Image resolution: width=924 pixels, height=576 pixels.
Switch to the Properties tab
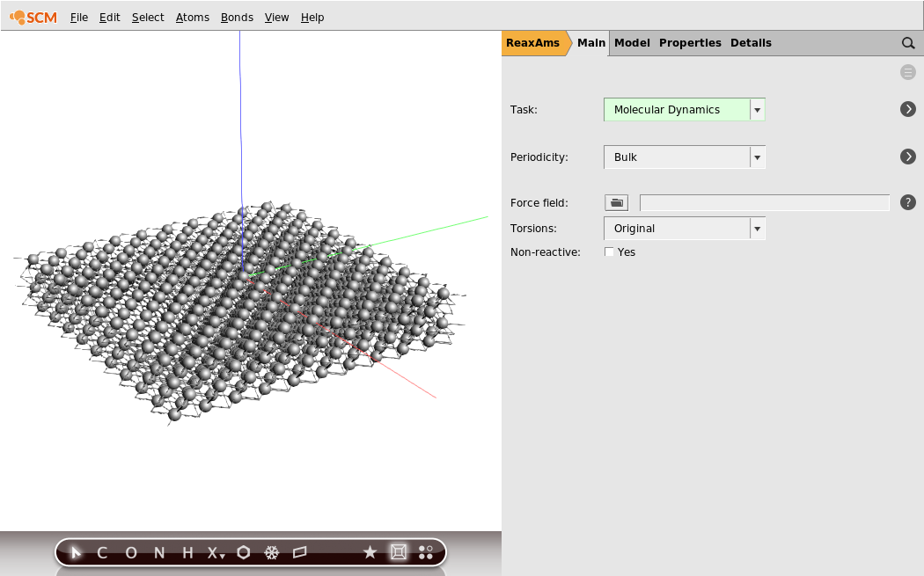click(x=690, y=43)
